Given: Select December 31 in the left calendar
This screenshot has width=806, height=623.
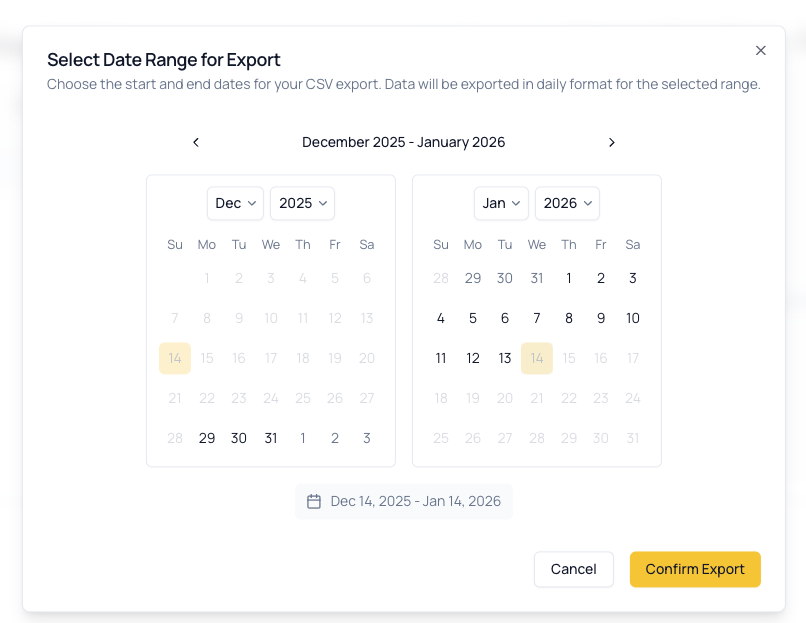Looking at the screenshot, I should coord(271,438).
